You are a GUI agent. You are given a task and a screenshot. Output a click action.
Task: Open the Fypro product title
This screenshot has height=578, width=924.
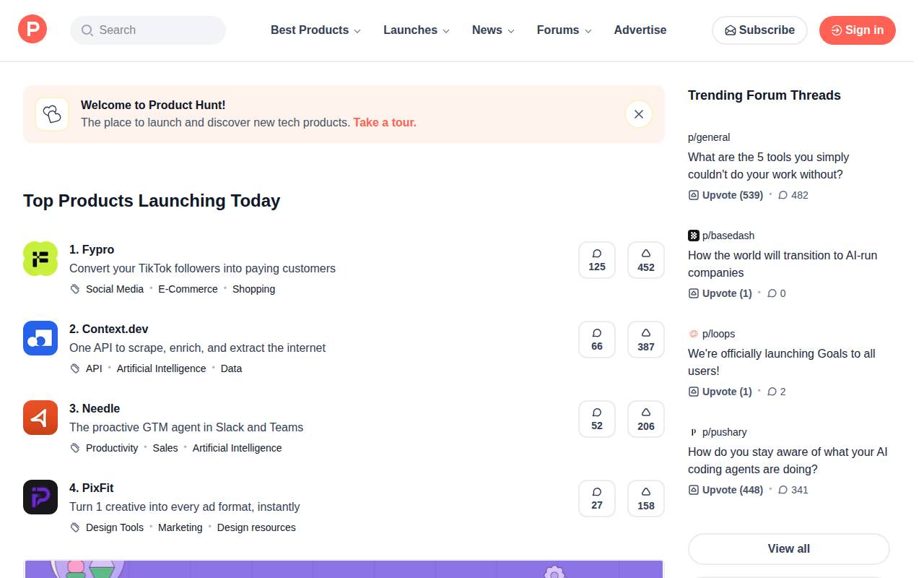coord(92,249)
